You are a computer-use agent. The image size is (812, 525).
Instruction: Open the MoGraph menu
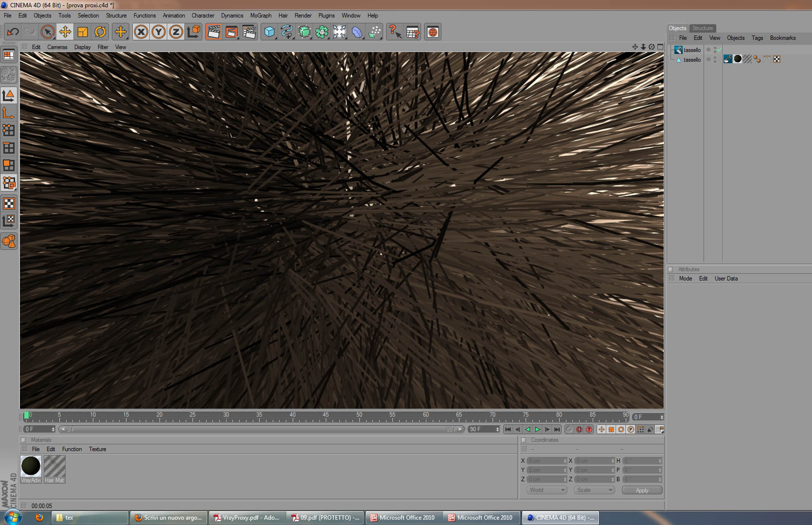[261, 16]
